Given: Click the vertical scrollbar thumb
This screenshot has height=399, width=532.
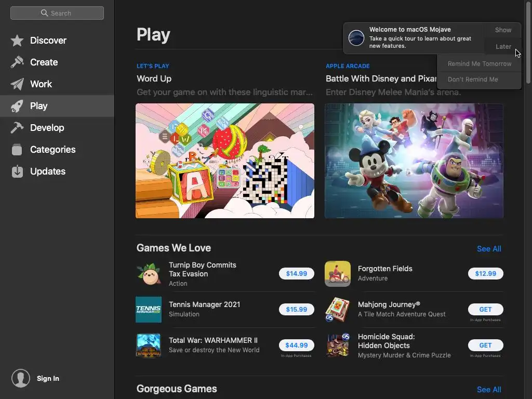Looking at the screenshot, I should coord(528,43).
